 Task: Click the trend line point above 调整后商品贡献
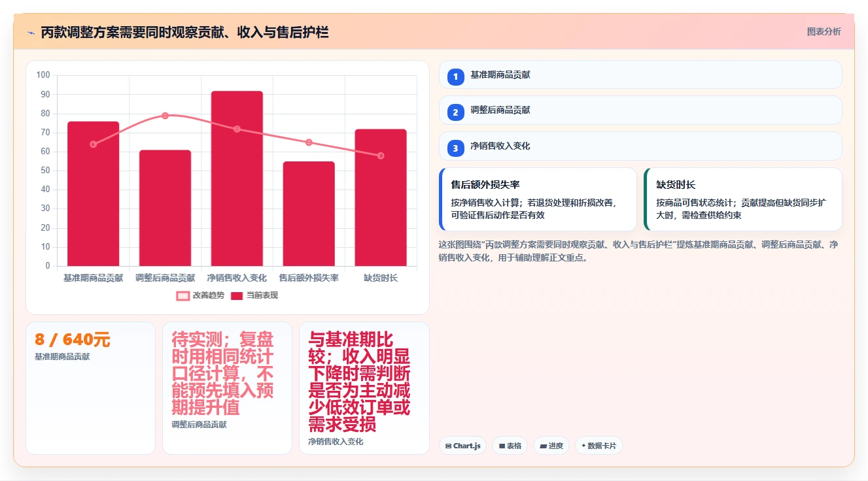coord(165,116)
